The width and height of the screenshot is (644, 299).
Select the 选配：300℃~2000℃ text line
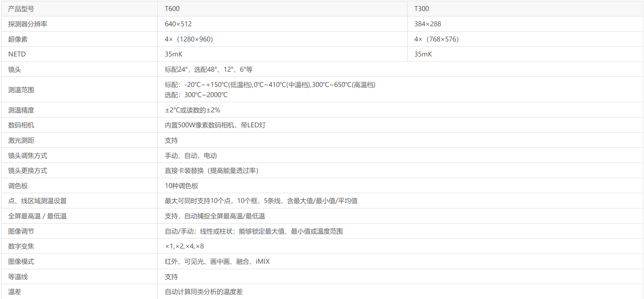point(196,95)
